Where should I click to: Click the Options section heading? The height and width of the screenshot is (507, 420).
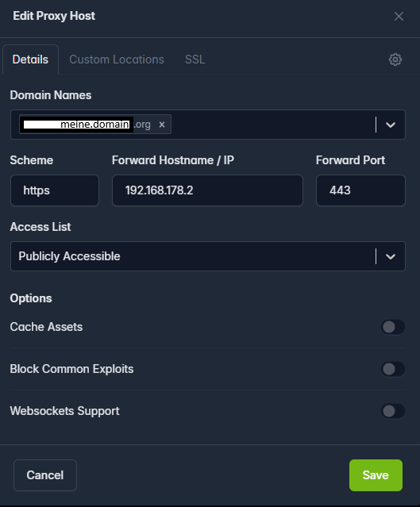click(x=31, y=298)
